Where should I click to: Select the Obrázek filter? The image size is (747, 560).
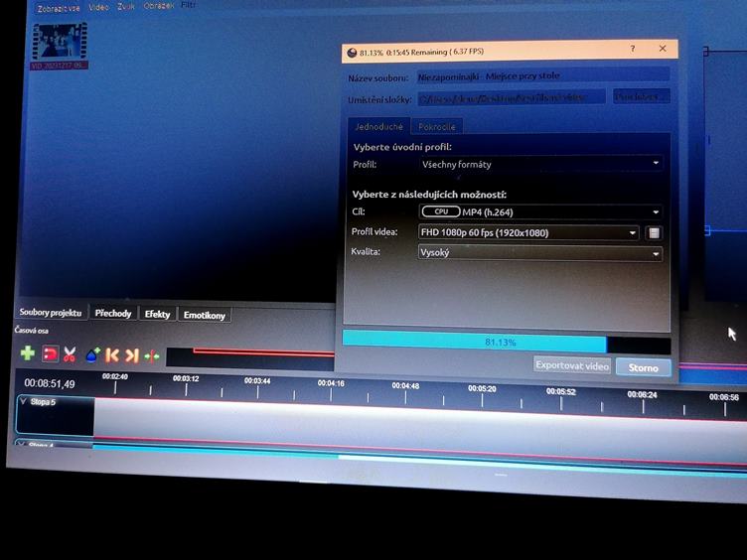coord(159,5)
